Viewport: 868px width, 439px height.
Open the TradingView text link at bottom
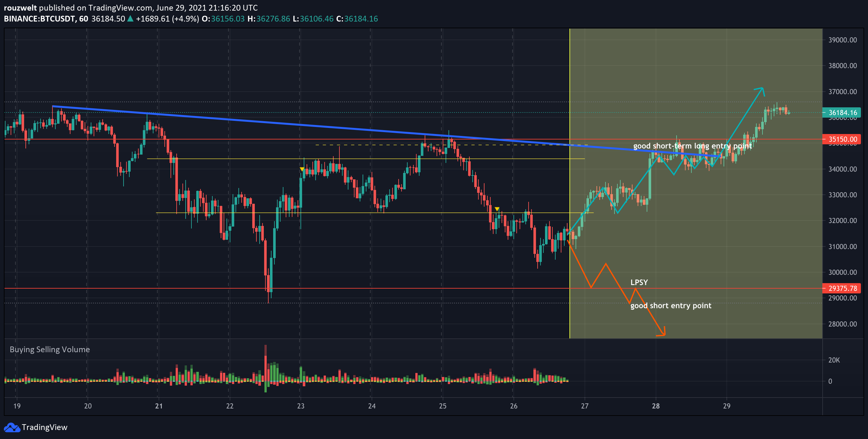(44, 427)
